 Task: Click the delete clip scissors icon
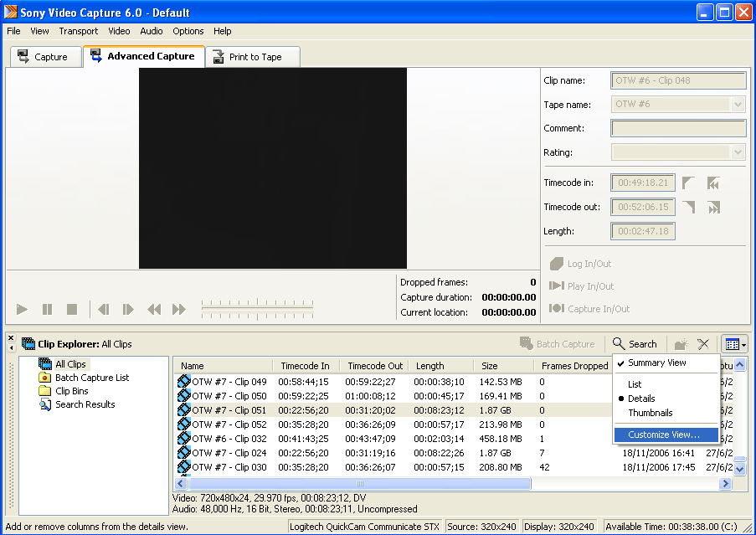click(x=703, y=344)
